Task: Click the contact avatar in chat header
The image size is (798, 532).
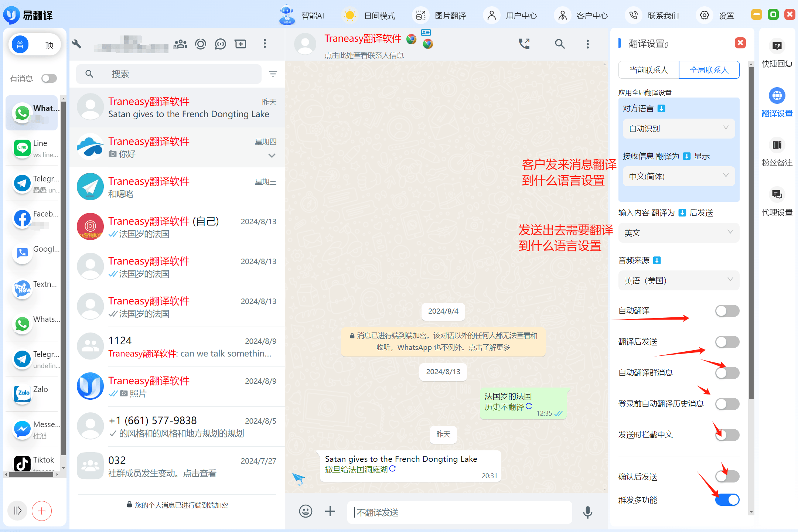Action: 305,44
